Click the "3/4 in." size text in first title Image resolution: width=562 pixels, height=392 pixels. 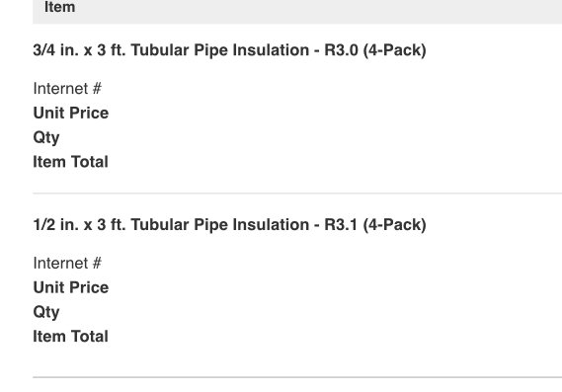click(56, 50)
